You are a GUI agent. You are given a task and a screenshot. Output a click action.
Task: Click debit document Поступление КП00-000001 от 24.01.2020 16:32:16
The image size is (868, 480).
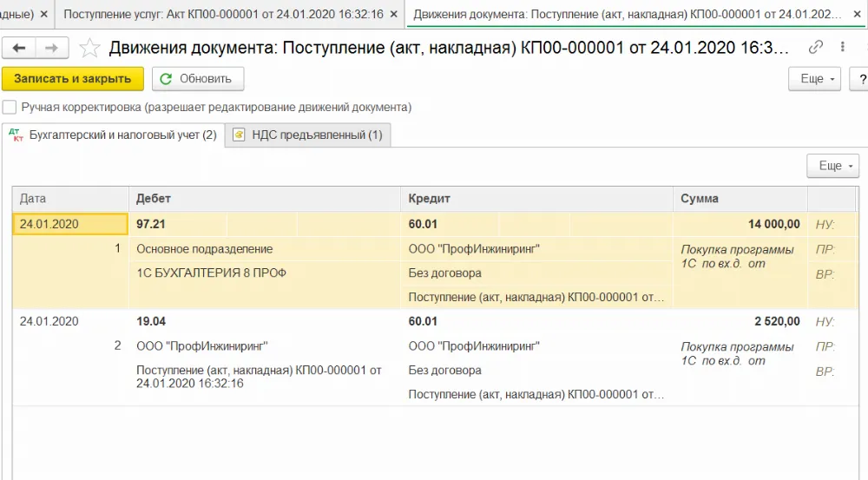(259, 377)
